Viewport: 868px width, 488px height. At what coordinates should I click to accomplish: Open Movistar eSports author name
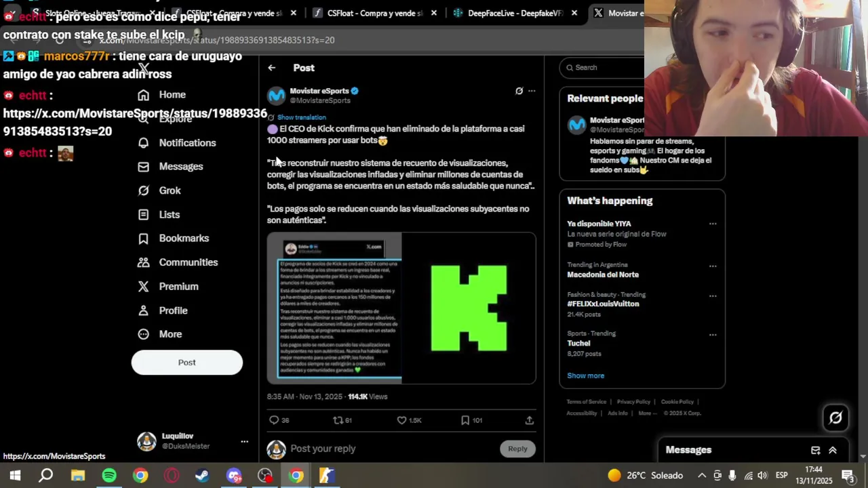coord(319,91)
